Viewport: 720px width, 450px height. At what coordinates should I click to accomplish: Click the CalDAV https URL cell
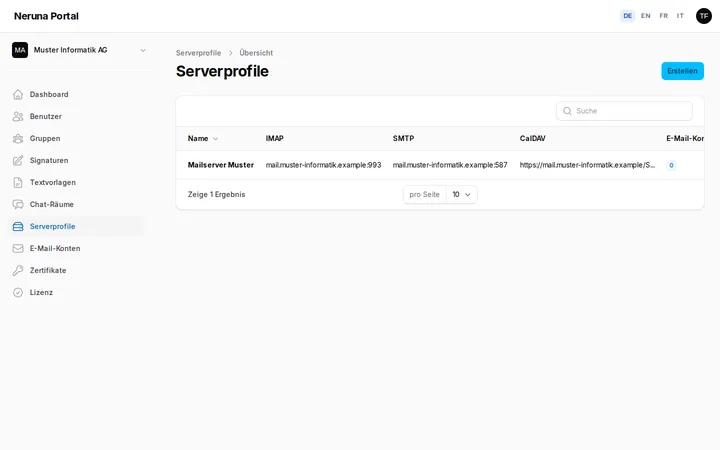587,165
